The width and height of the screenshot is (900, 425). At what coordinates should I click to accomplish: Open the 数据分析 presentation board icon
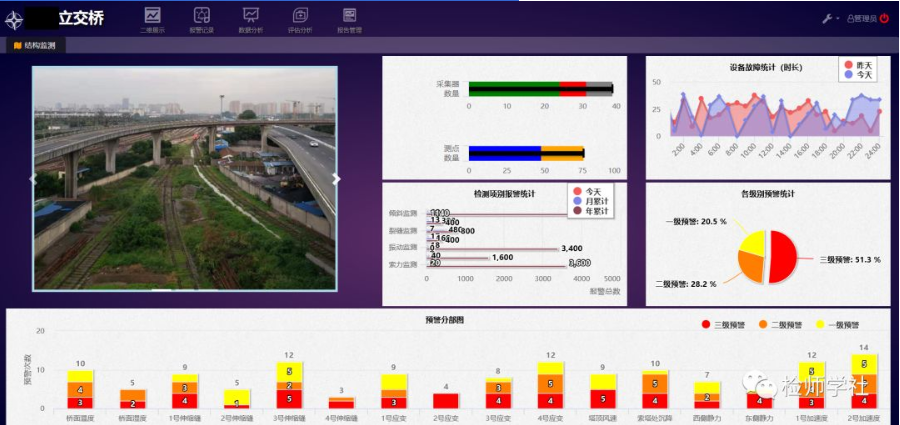[x=251, y=16]
